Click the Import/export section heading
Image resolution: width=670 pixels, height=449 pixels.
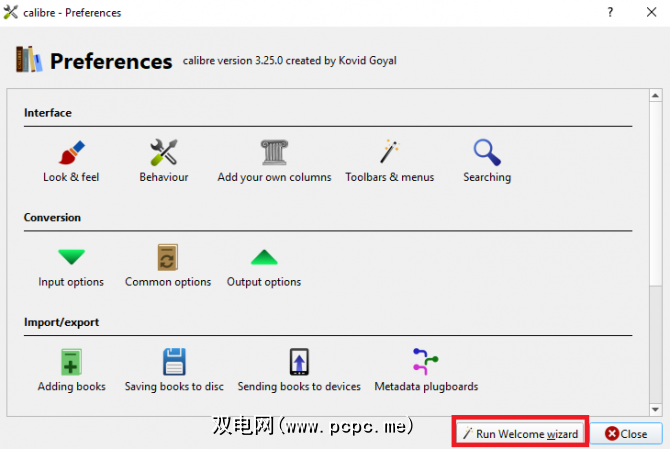coord(61,322)
